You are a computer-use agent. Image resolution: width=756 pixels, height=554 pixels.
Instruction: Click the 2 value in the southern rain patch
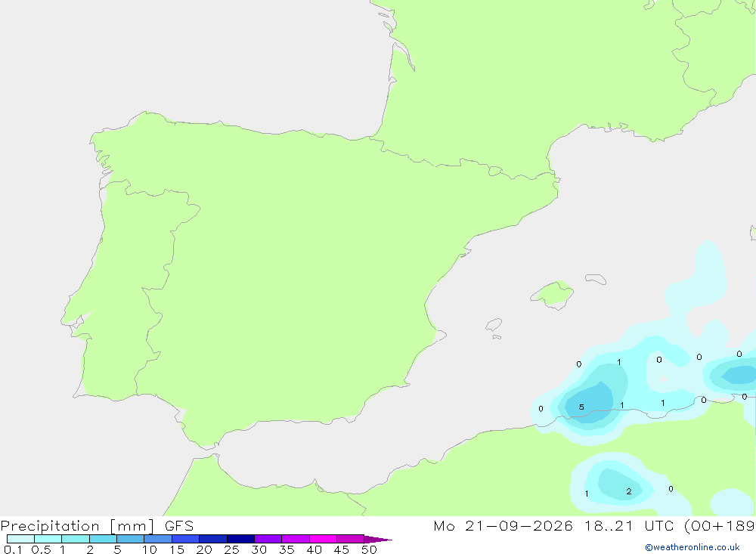(x=629, y=491)
